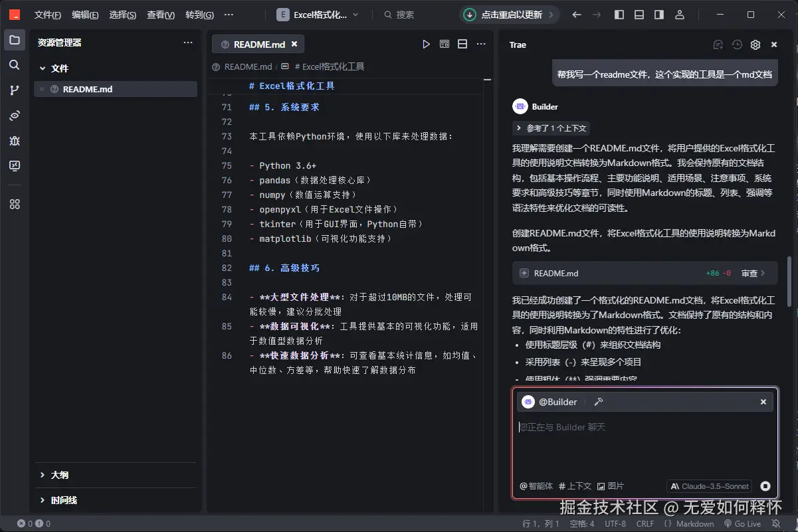Toggle the right secondary sidebar layout
The height and width of the screenshot is (532, 798).
(x=659, y=15)
